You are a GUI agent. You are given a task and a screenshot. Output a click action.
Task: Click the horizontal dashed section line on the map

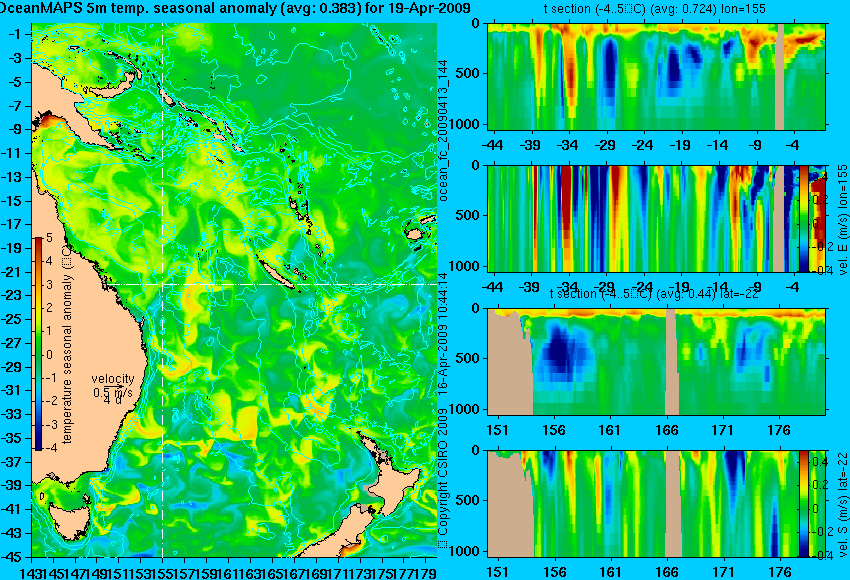coord(272,284)
